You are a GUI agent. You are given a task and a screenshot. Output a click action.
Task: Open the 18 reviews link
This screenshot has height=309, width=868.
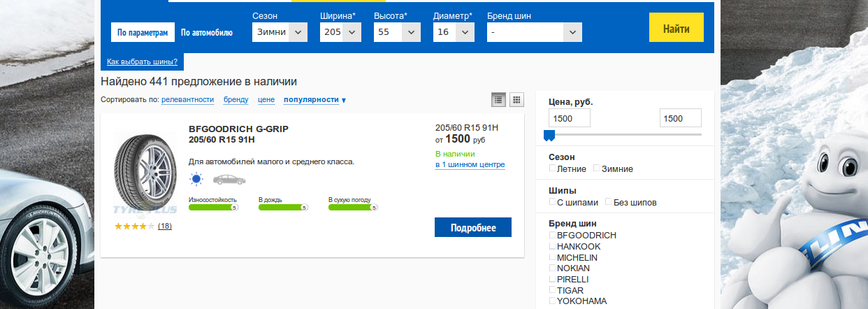(165, 226)
